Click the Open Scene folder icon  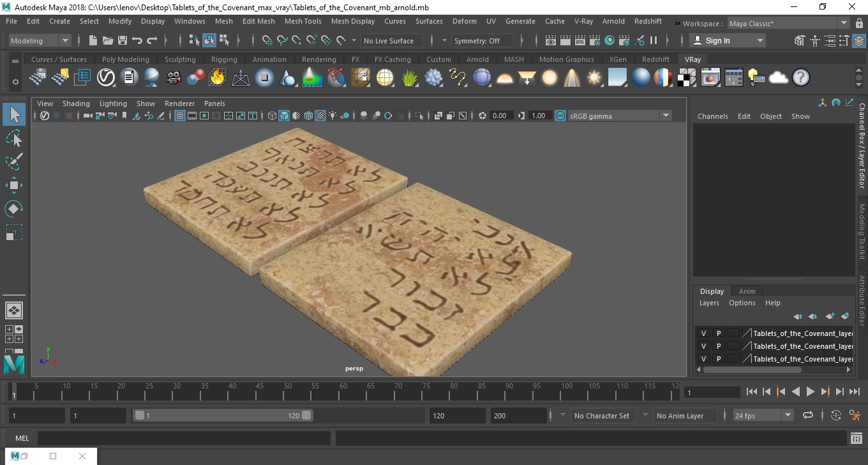tap(108, 40)
